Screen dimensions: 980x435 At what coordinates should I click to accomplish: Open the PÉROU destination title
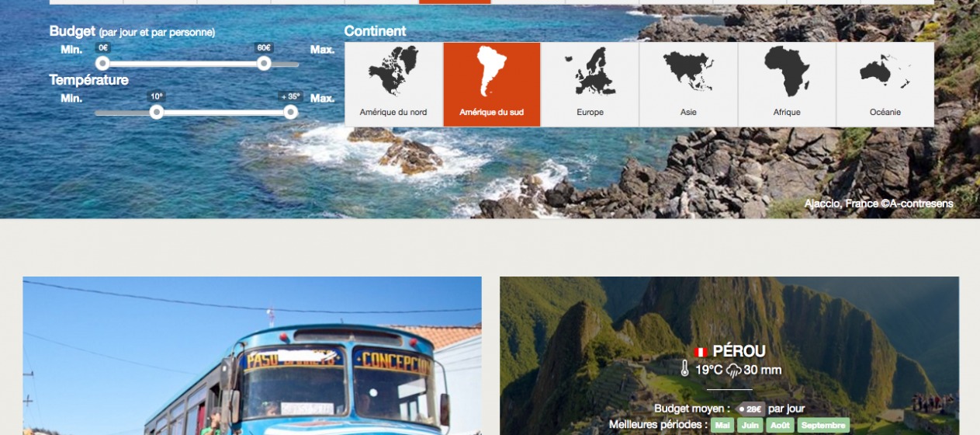(x=739, y=351)
